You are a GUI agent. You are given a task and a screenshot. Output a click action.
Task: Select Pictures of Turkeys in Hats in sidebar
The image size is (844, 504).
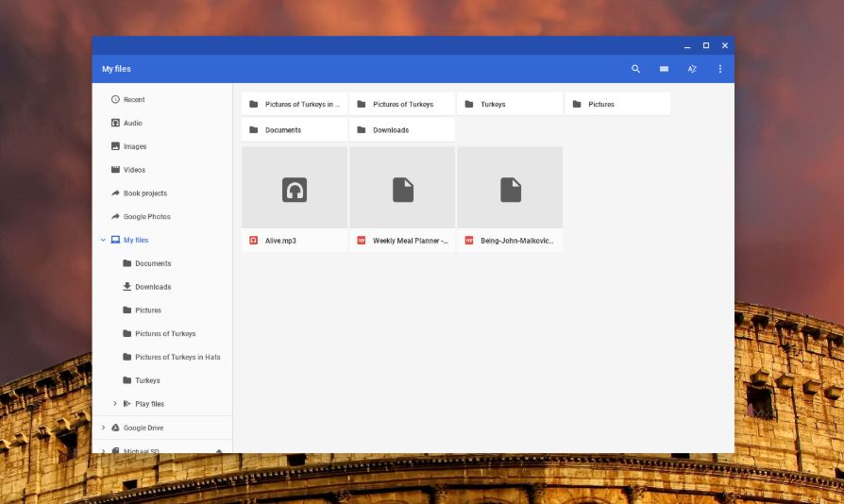point(177,357)
